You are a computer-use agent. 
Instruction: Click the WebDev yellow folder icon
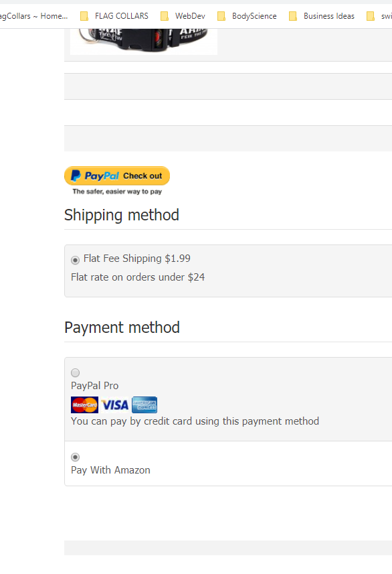pos(165,16)
